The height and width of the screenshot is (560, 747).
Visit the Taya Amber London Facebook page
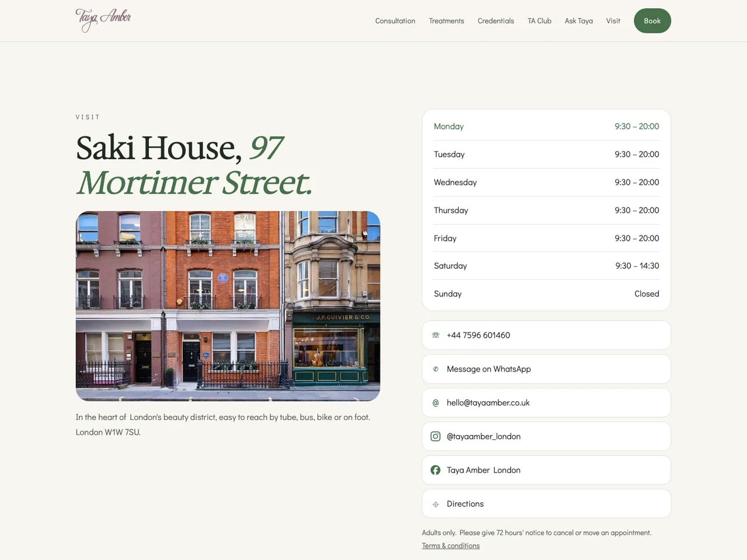(546, 470)
